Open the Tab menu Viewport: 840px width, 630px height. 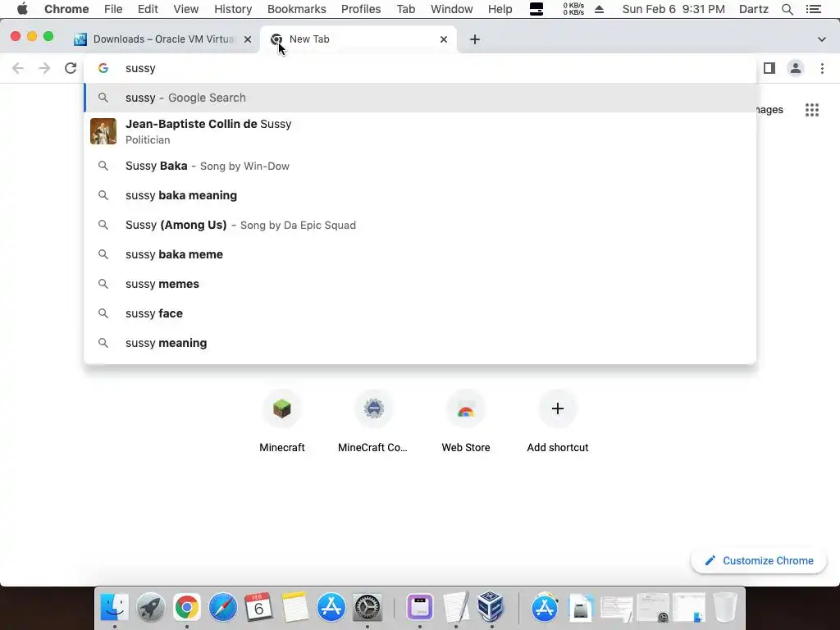(x=405, y=9)
